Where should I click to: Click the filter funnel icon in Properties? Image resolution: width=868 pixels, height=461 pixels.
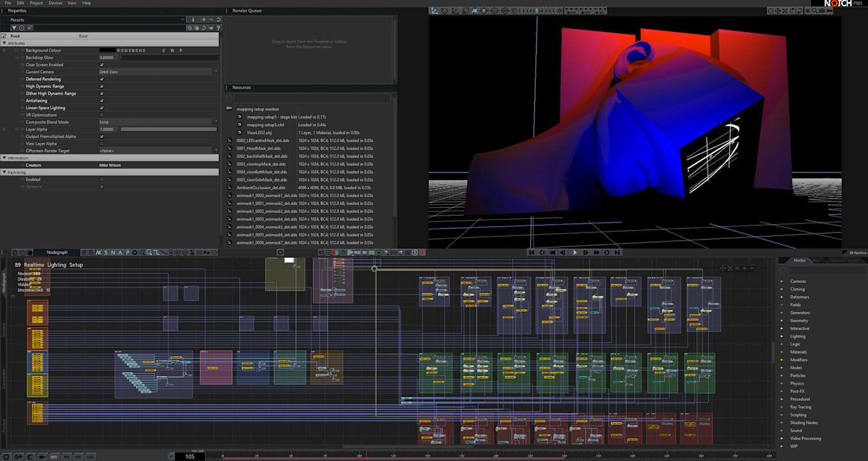14,28
